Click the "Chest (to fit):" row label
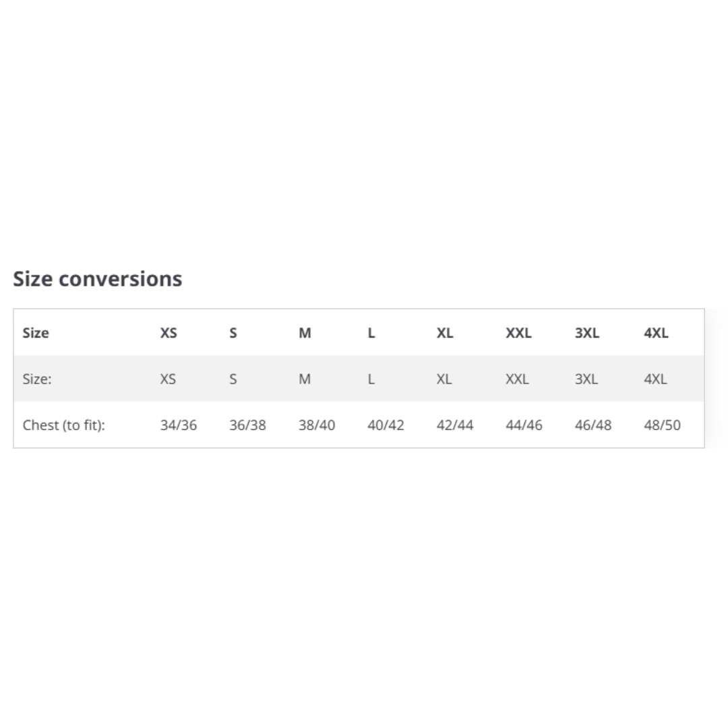This screenshot has height=728, width=728. click(64, 425)
